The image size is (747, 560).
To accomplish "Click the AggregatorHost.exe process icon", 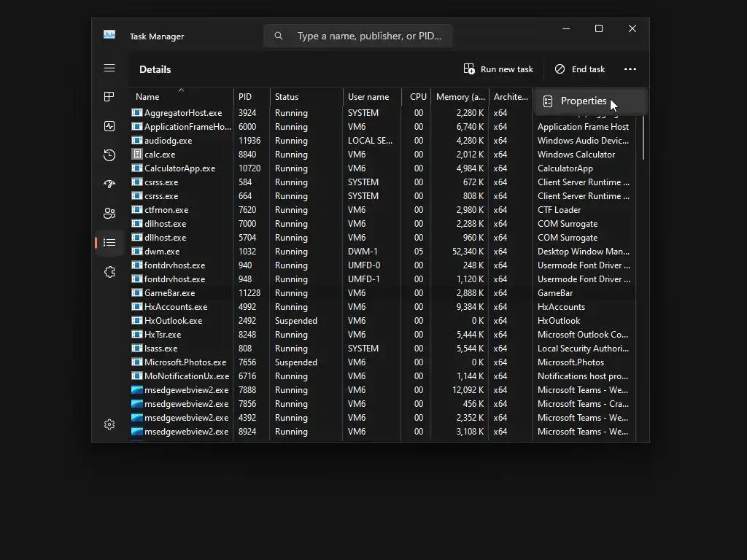I will coord(136,113).
